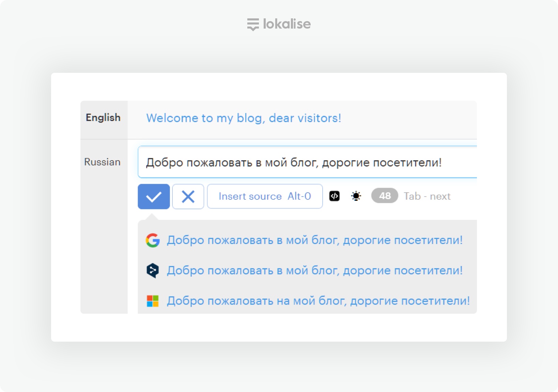Select the DeepL translation suggestion text
This screenshot has height=392, width=558.
[x=315, y=271]
